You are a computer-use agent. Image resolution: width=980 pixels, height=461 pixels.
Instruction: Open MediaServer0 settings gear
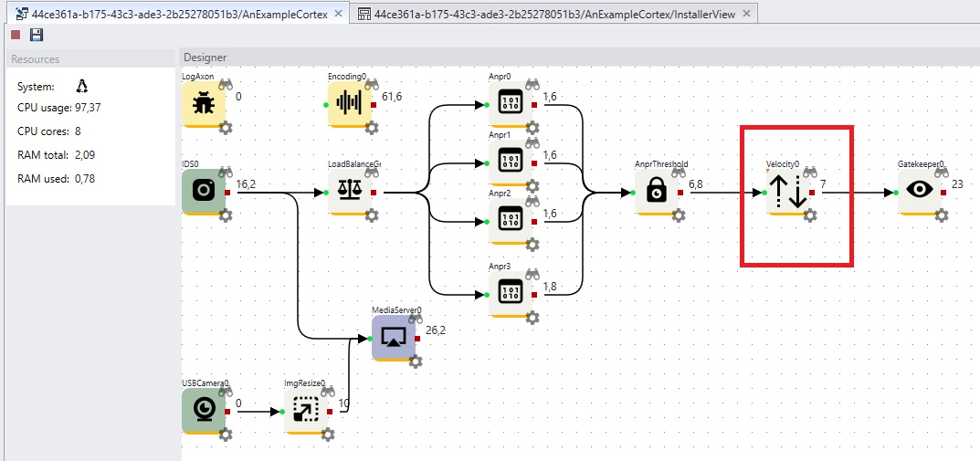(415, 361)
